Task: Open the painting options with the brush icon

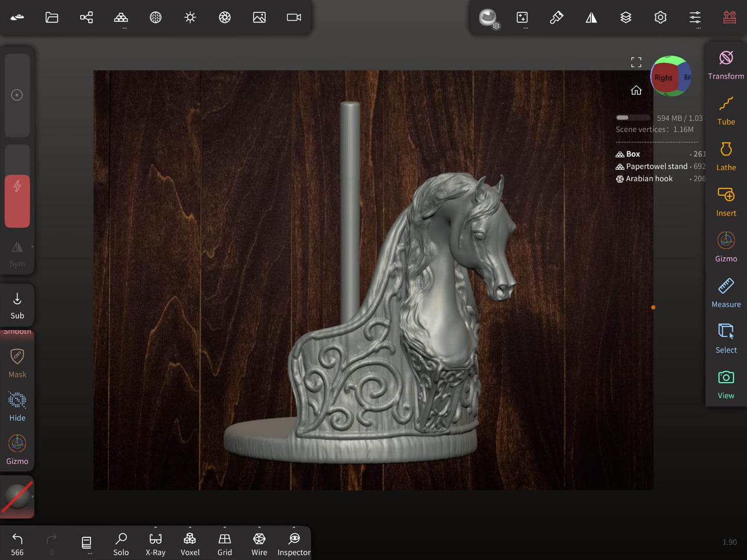Action: tap(557, 17)
